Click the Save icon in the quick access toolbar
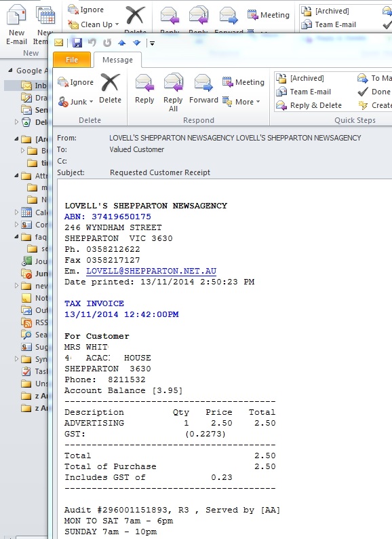The height and width of the screenshot is (539, 392). pos(77,43)
